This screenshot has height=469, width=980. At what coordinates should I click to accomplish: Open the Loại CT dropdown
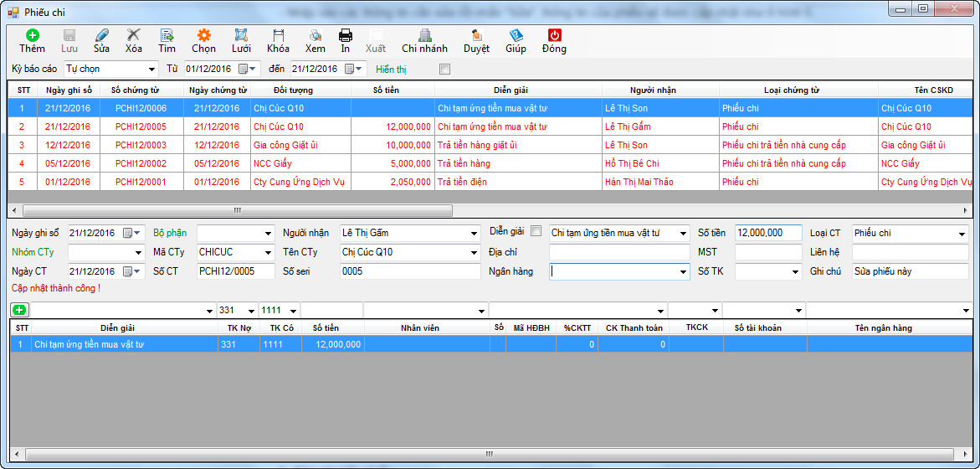[962, 234]
